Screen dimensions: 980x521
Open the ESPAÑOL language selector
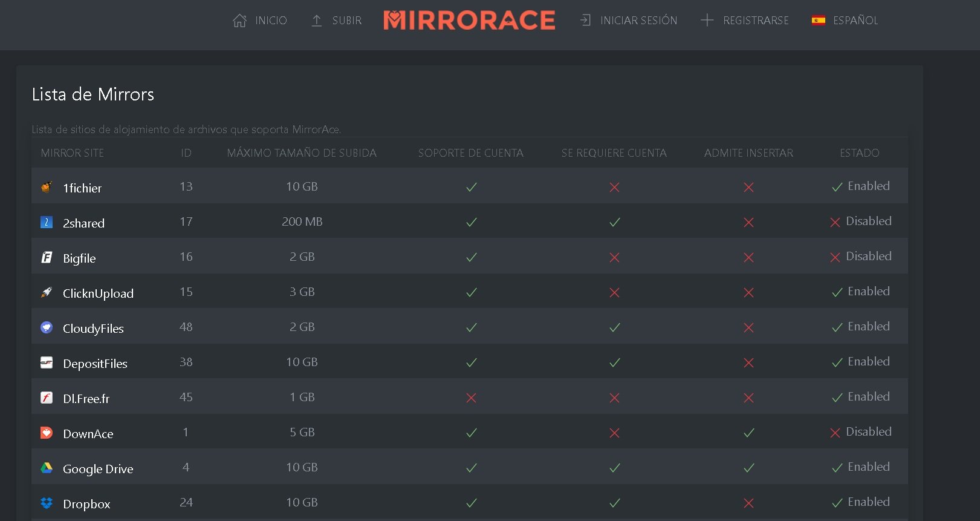(855, 21)
